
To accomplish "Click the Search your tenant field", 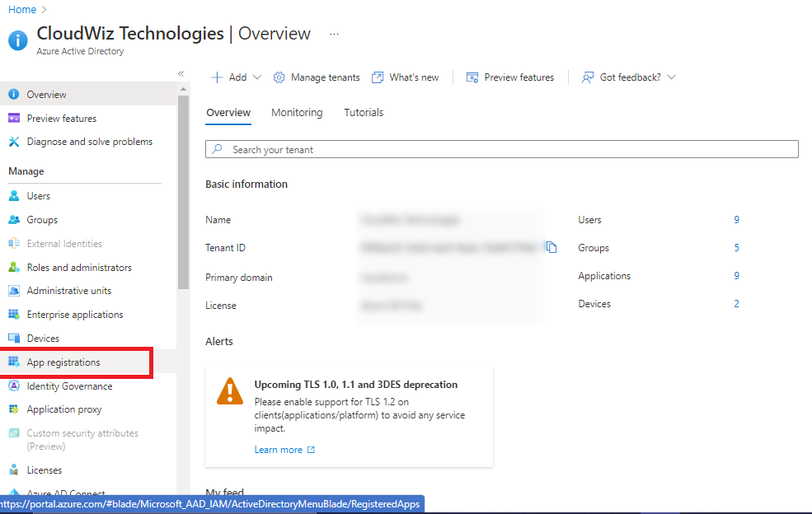I will (501, 150).
